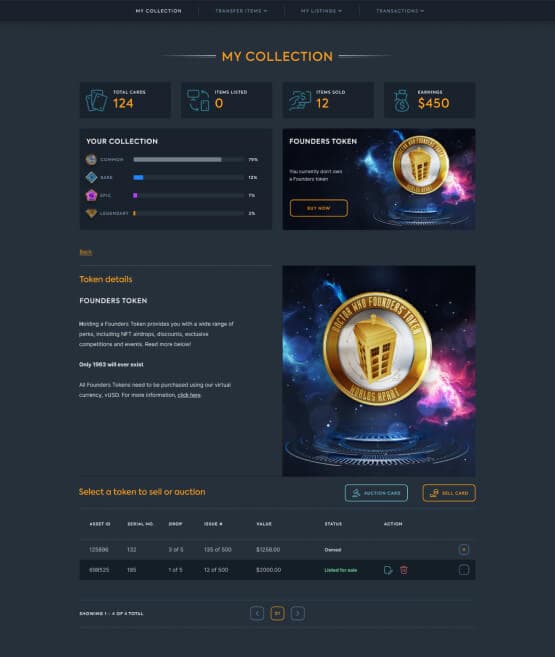Click the Auction Card button
The image size is (555, 657).
[x=376, y=493]
